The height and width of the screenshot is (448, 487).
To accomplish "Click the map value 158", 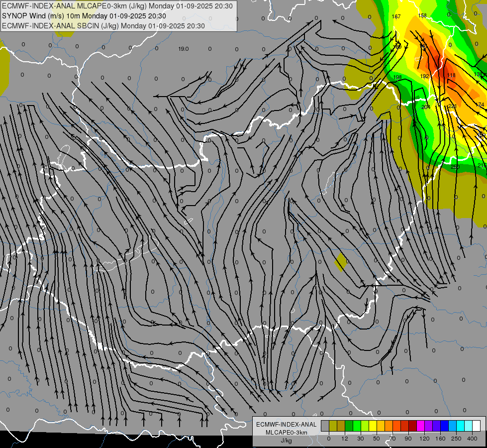I will pos(422,15).
